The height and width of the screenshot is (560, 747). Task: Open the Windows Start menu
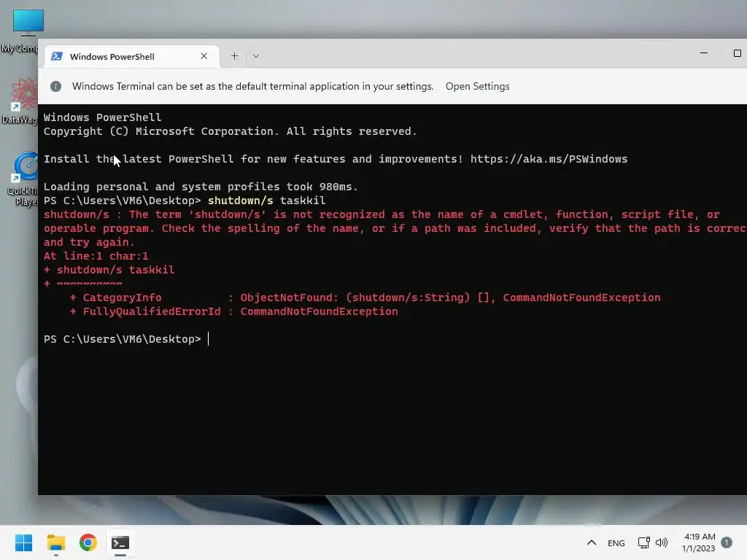tap(24, 542)
